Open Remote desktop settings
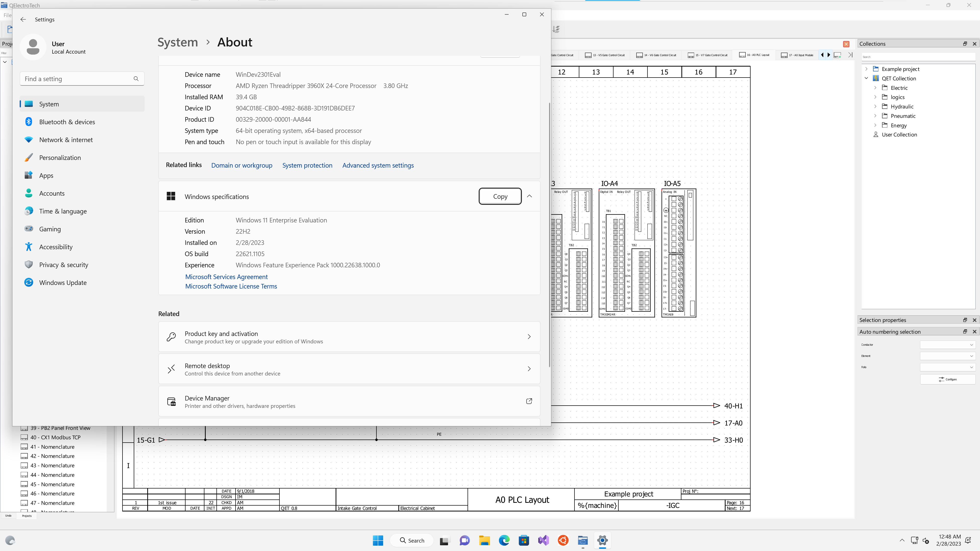980x551 pixels. (349, 369)
